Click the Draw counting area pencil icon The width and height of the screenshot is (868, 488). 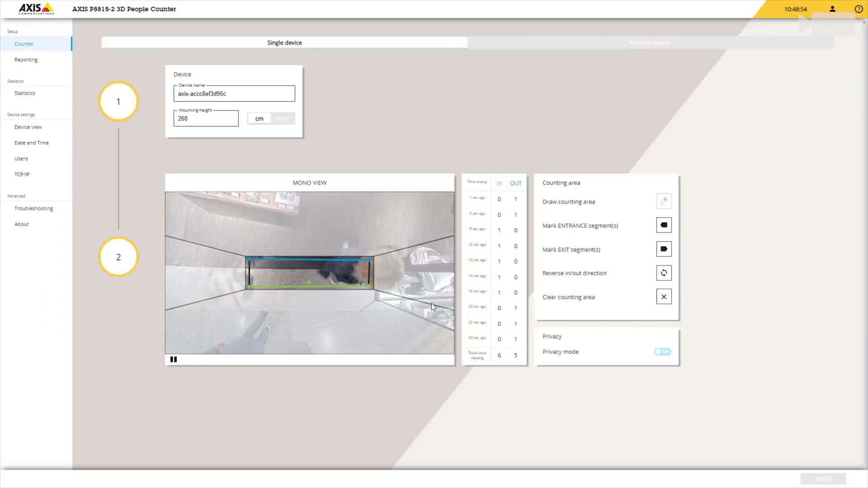(664, 202)
